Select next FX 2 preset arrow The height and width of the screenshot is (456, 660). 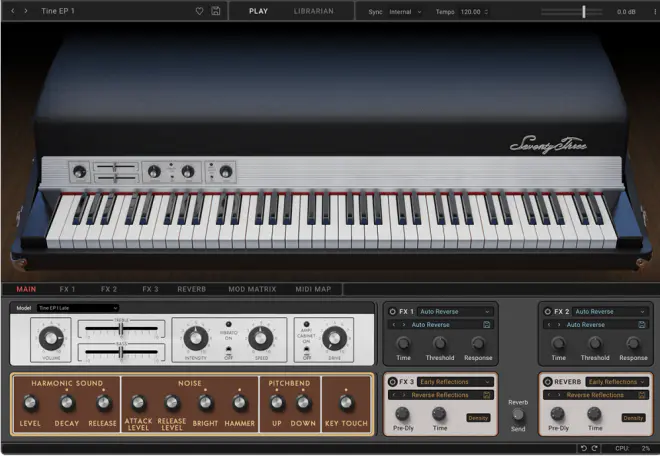(559, 325)
